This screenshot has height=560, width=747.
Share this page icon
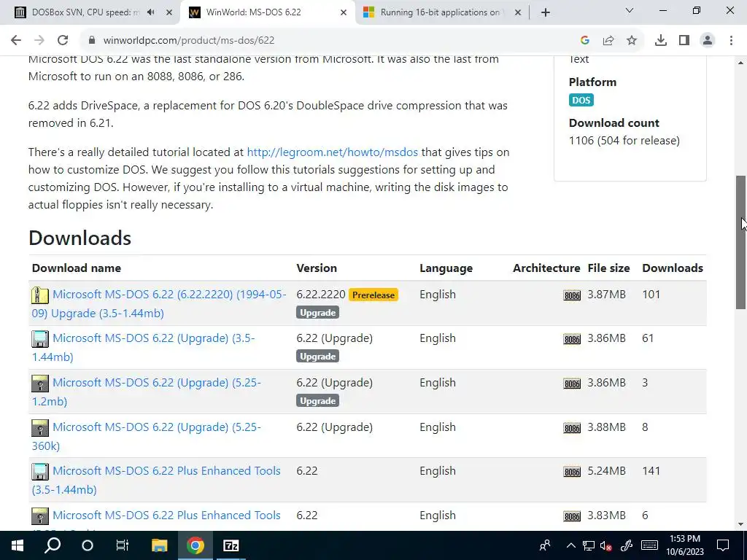tap(608, 41)
